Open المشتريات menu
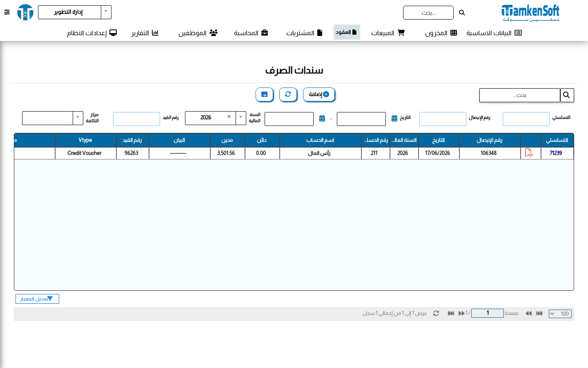588x368 pixels. [x=304, y=33]
